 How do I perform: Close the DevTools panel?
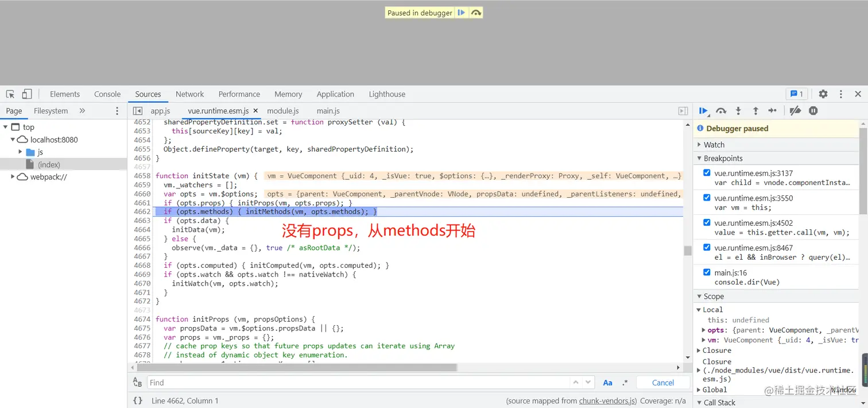(858, 94)
